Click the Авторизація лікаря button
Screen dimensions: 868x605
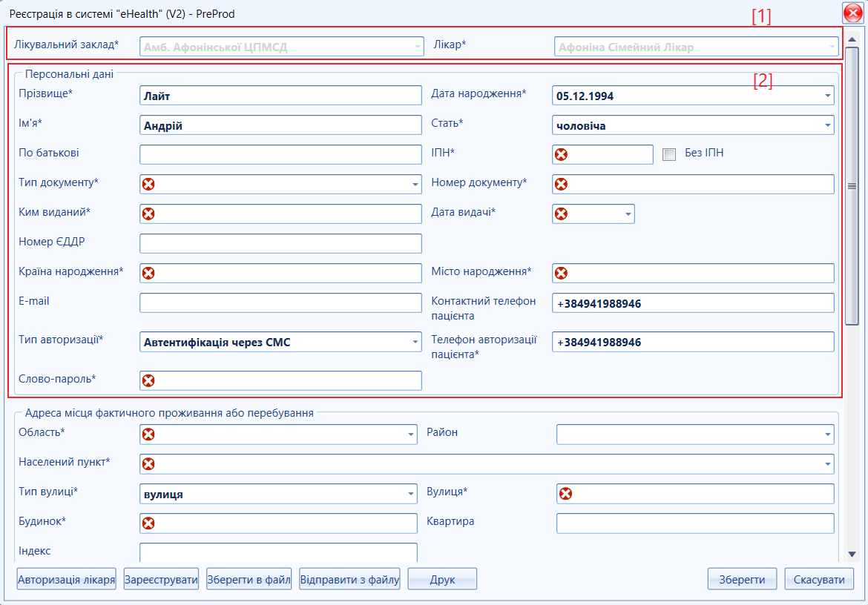coord(67,579)
